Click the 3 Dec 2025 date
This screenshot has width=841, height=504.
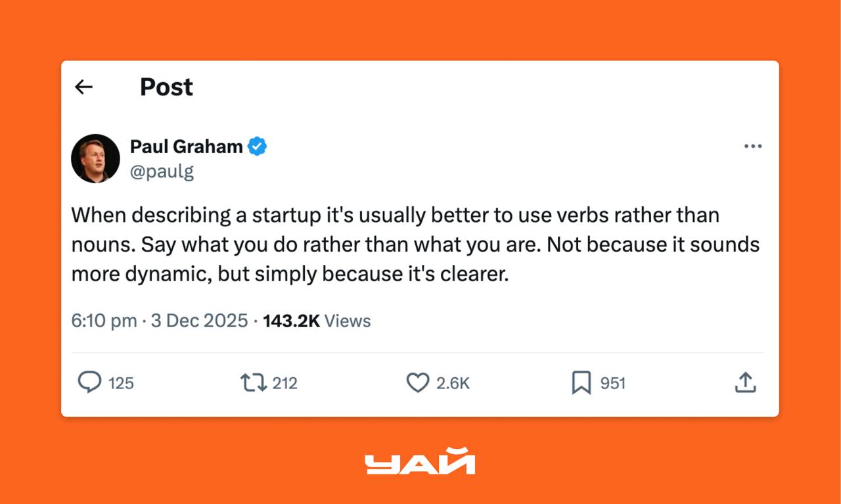click(199, 321)
